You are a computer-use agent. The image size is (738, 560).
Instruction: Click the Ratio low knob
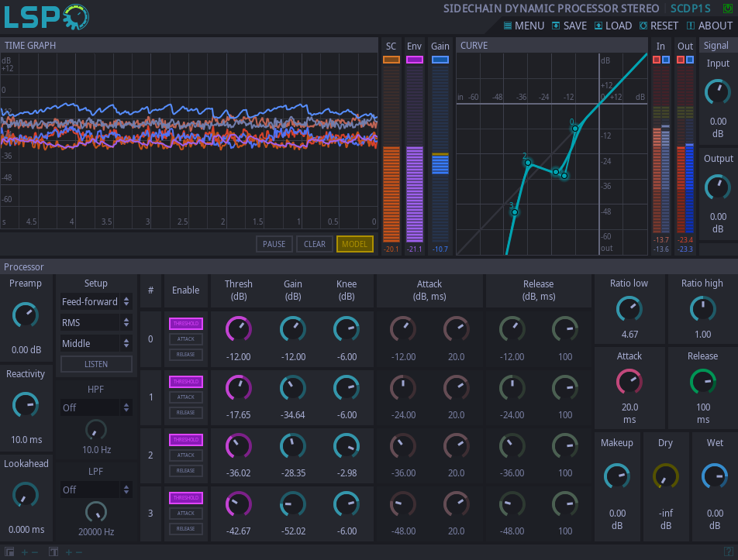[629, 309]
